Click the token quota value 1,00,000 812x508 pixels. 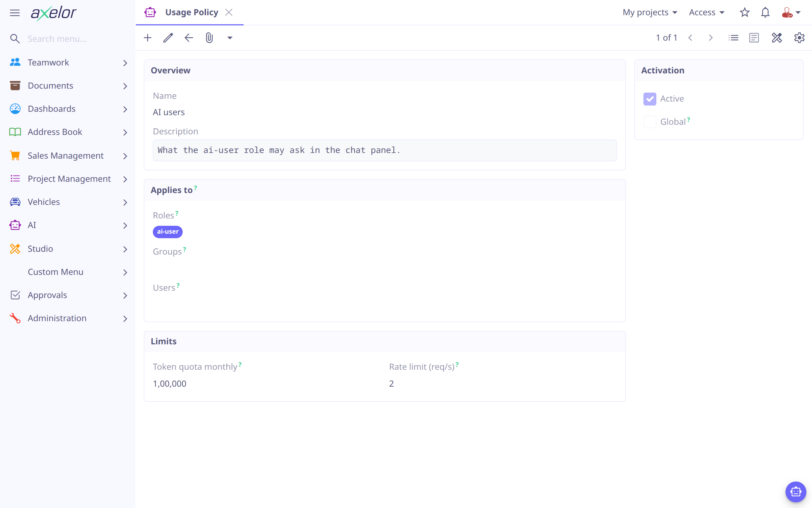pos(169,384)
